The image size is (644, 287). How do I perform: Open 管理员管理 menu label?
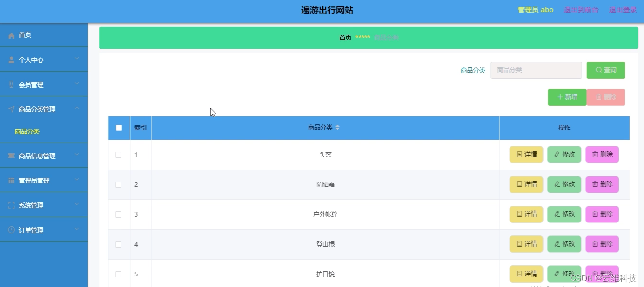(x=34, y=181)
